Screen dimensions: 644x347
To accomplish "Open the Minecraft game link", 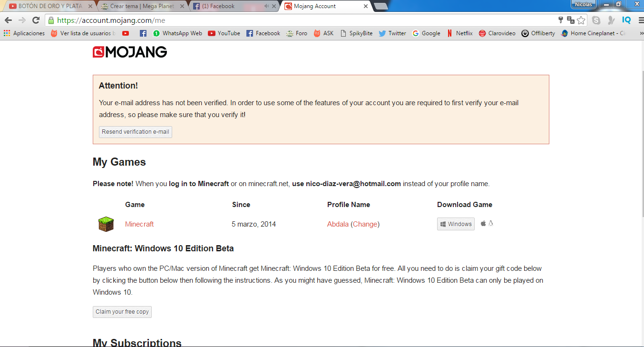I will [x=139, y=224].
